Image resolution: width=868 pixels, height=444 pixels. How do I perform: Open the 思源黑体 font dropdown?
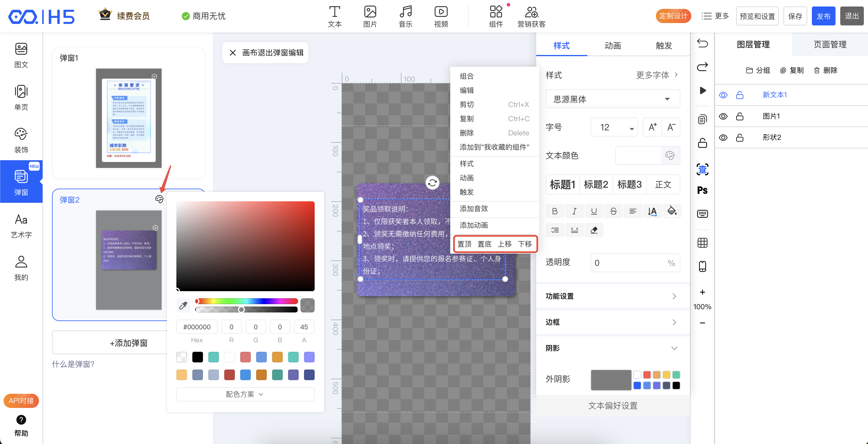point(612,99)
